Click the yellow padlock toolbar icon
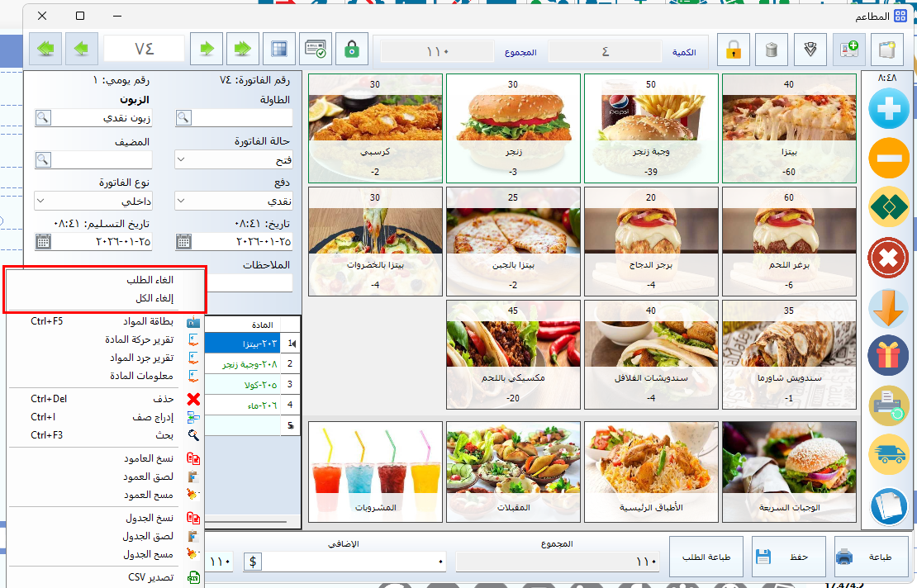This screenshot has width=917, height=588. [733, 50]
